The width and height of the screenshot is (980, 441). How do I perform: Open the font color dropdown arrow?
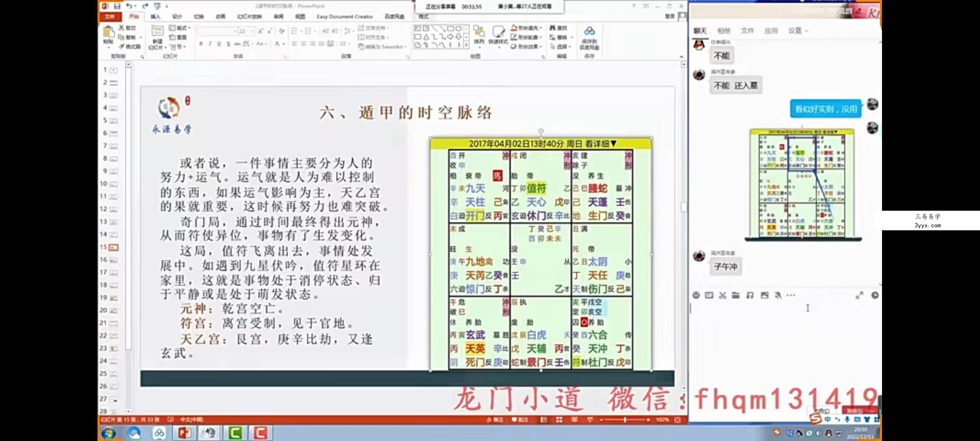284,44
